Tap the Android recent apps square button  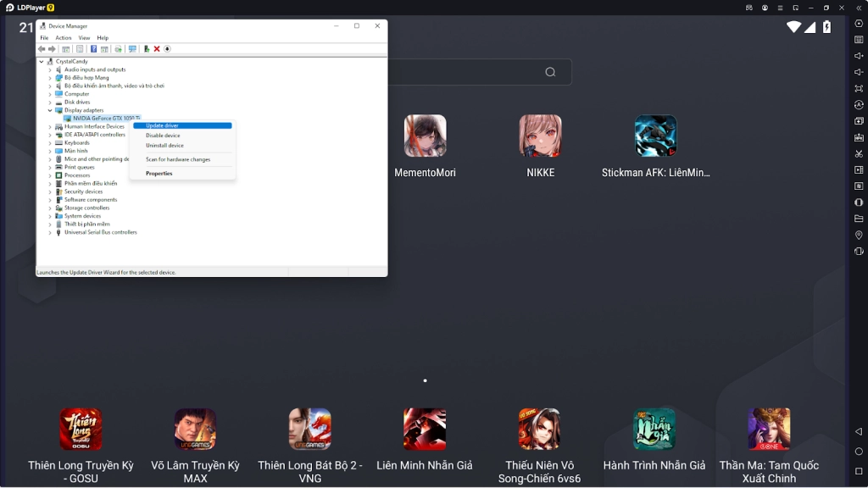coord(859,471)
